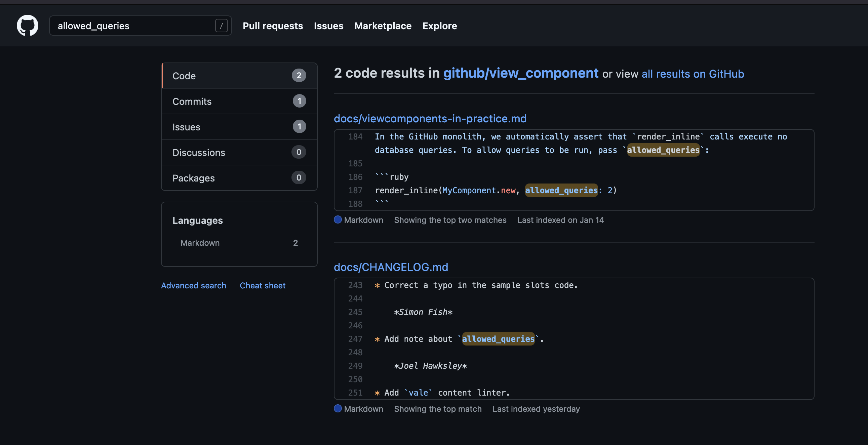Image resolution: width=868 pixels, height=445 pixels.
Task: Click the slash keyboard shortcut badge in search
Action: point(222,25)
